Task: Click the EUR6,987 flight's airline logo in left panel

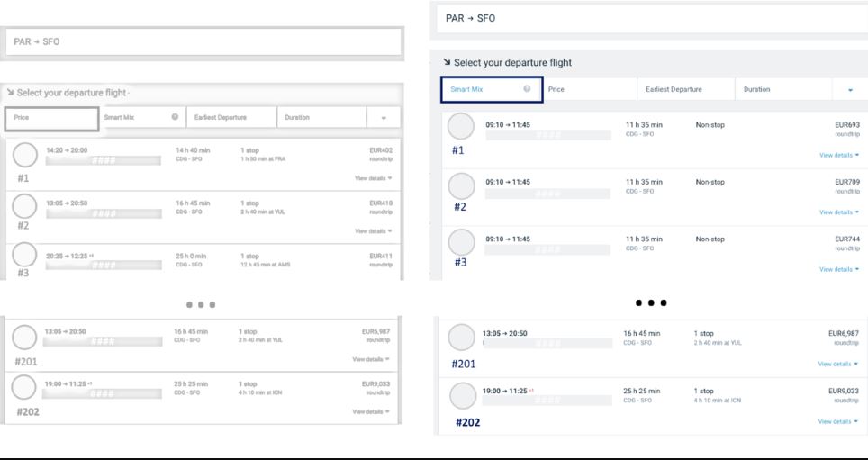Action: click(24, 337)
